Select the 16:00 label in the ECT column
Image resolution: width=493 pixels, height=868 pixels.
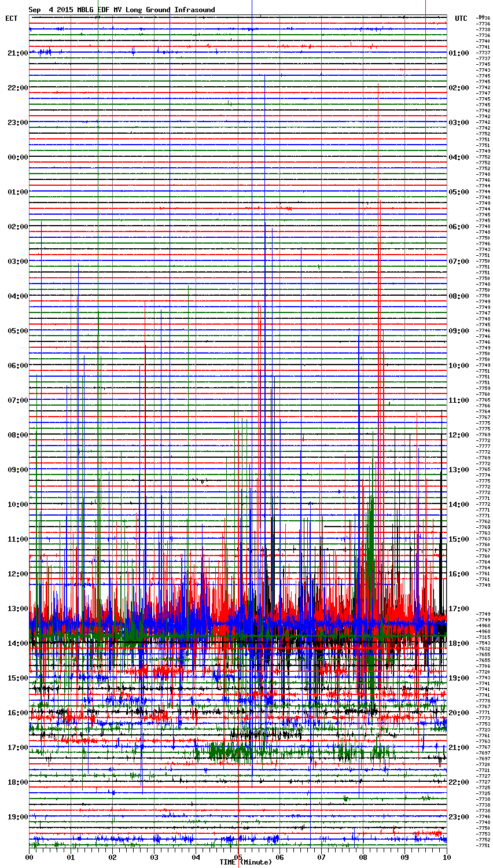[x=17, y=713]
